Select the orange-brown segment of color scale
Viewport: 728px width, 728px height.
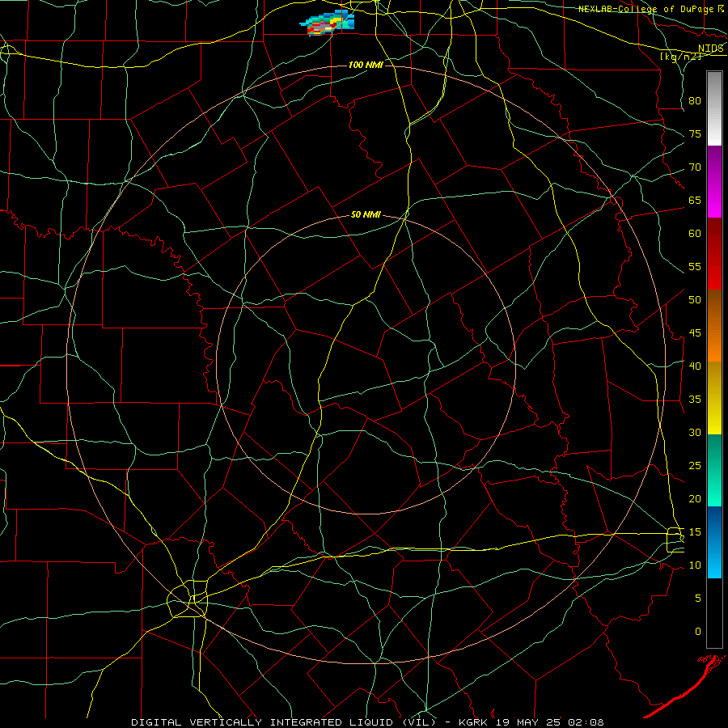click(714, 327)
